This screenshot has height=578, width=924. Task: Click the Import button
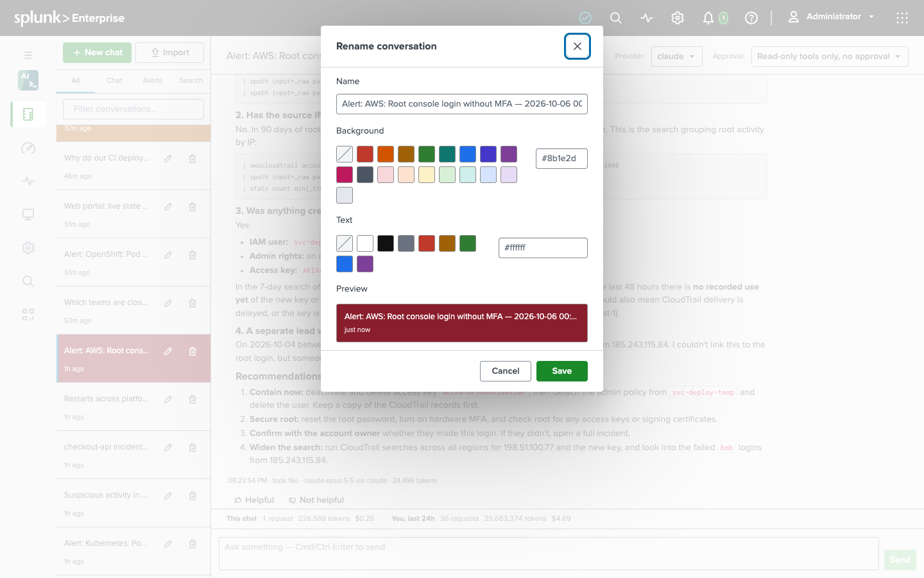(x=170, y=53)
